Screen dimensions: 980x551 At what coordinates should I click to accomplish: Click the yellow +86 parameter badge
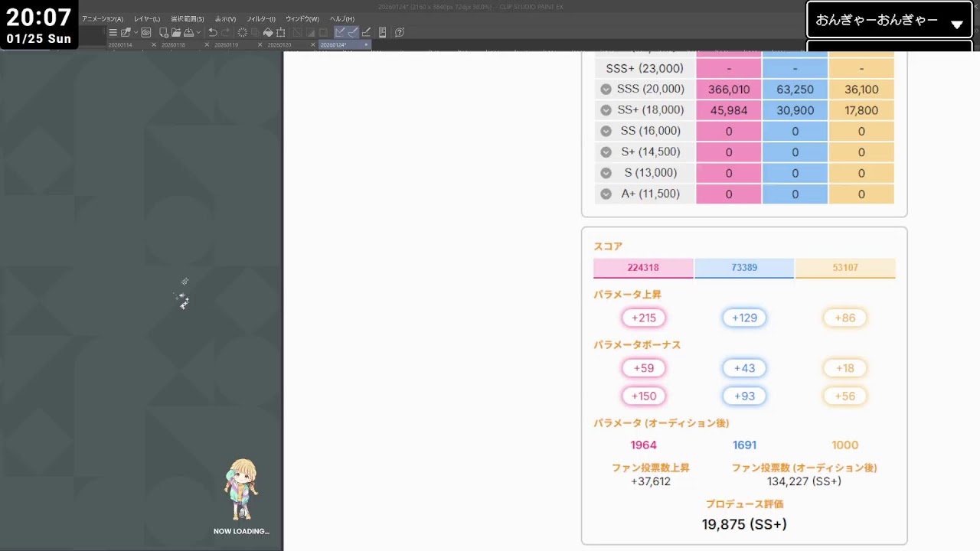click(845, 318)
